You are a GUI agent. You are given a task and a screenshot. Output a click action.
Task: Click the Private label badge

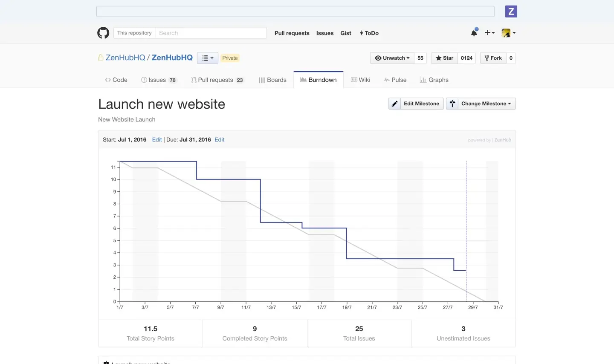click(x=230, y=58)
